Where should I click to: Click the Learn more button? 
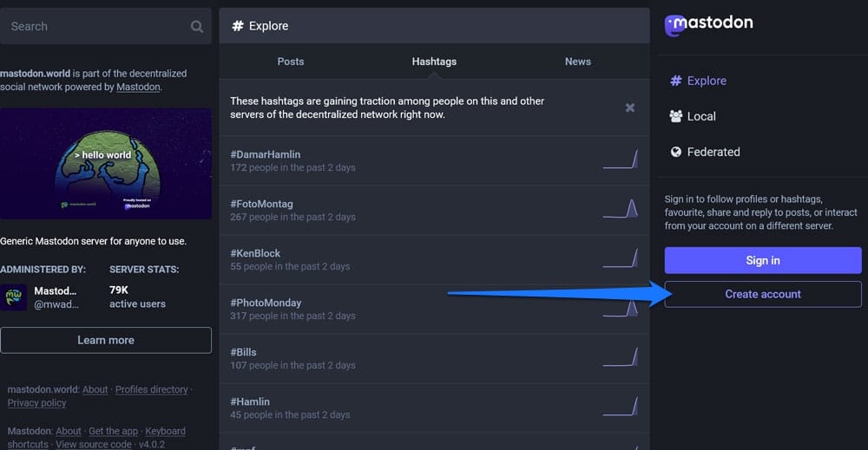[x=106, y=340]
